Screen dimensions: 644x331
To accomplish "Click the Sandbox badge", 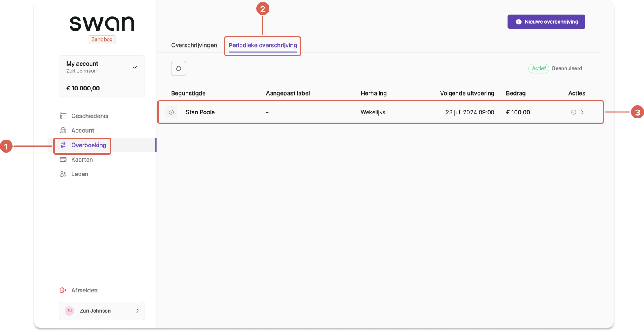I will [102, 39].
